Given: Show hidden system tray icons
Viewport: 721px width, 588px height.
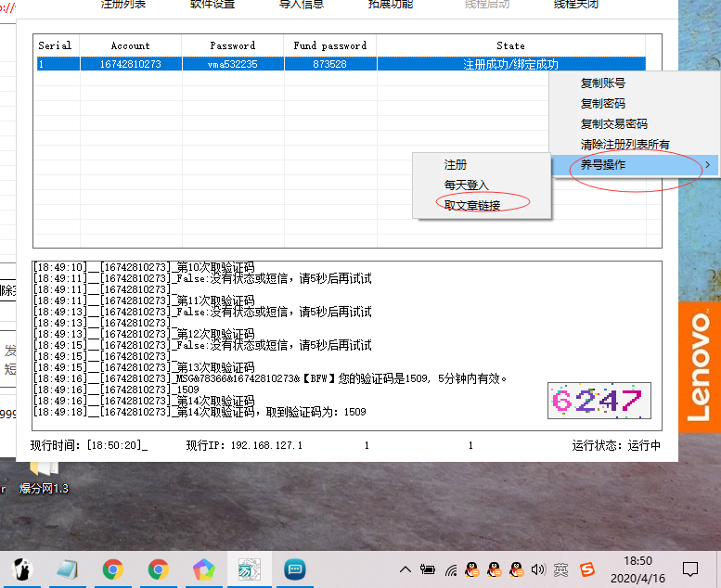Looking at the screenshot, I should pos(406,569).
